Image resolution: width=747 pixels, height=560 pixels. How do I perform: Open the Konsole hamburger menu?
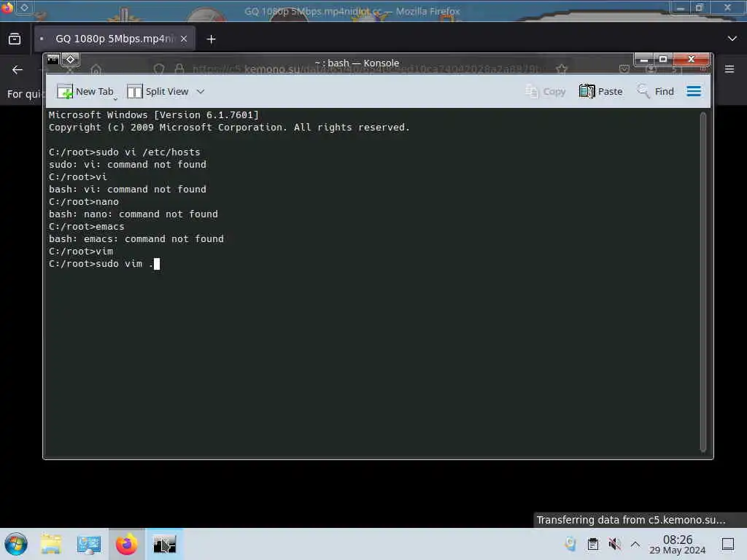(x=694, y=91)
